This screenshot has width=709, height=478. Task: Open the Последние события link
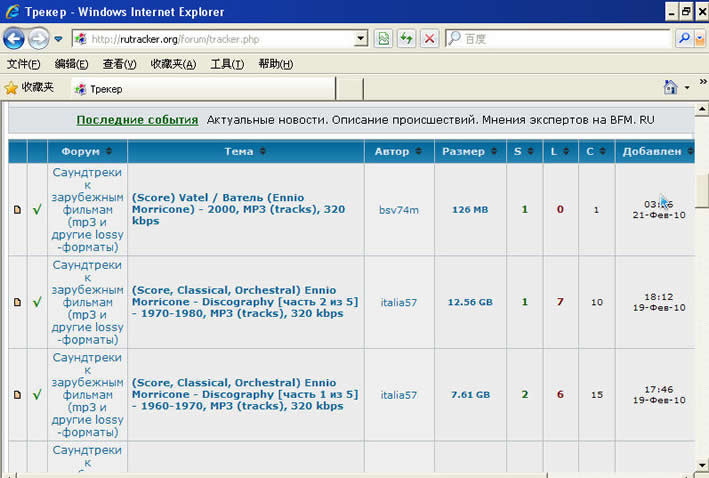tap(137, 120)
